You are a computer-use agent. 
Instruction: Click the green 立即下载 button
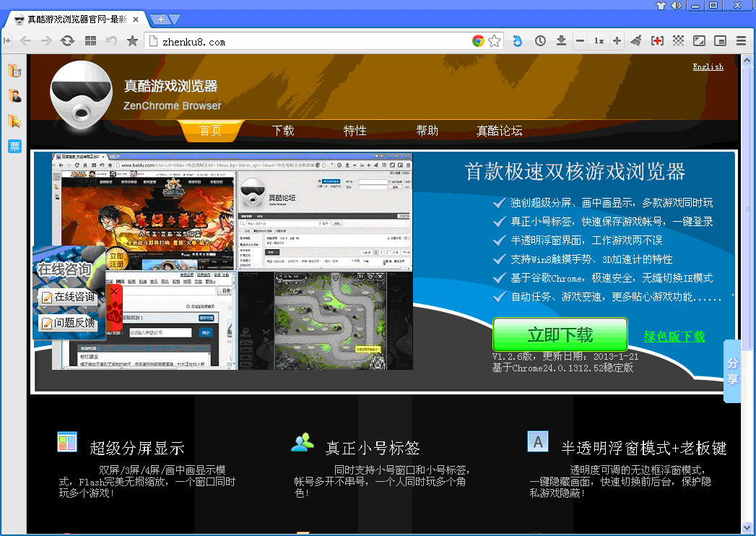[560, 334]
